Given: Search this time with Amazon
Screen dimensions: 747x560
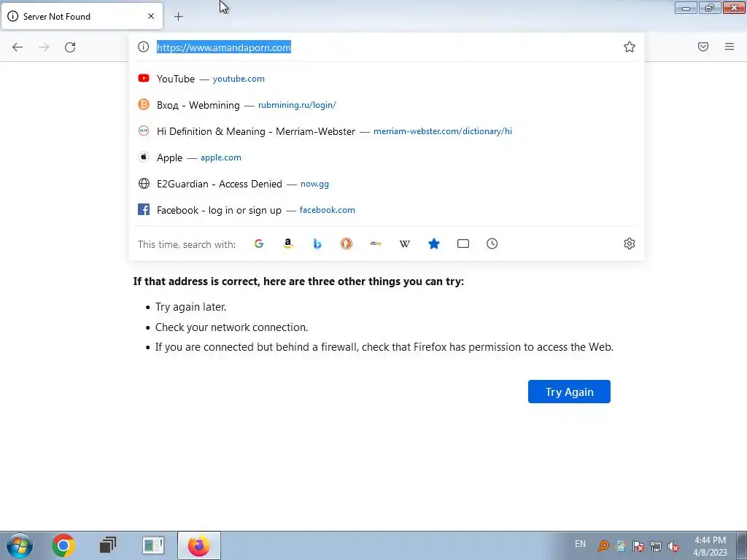Looking at the screenshot, I should pyautogui.click(x=287, y=244).
